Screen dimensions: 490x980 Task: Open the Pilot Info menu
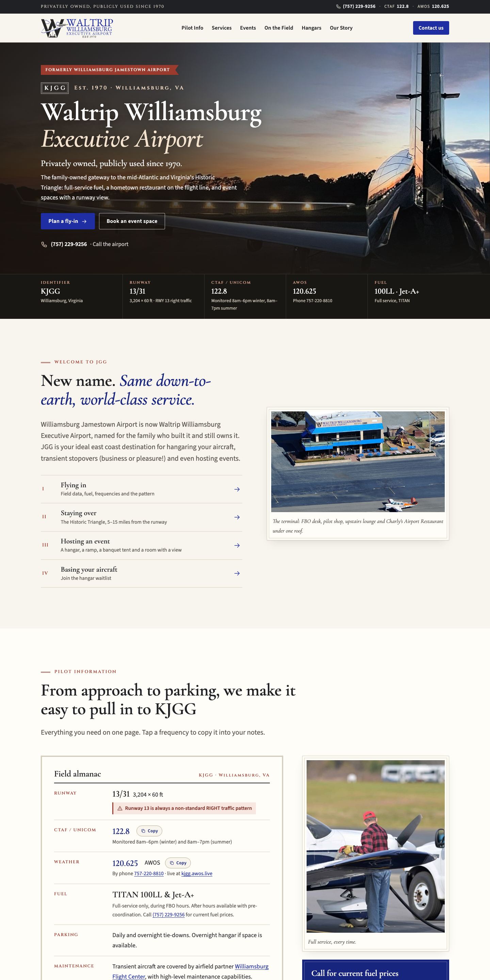(x=192, y=28)
